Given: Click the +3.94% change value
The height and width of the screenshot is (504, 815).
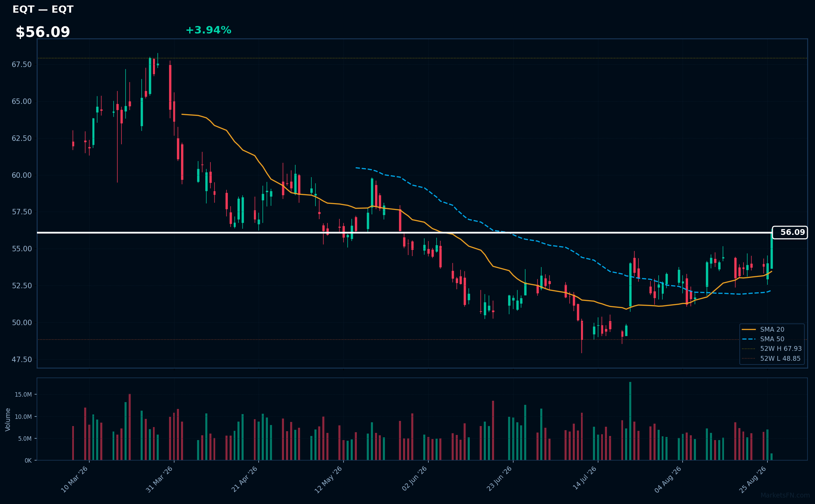Looking at the screenshot, I should coord(208,30).
